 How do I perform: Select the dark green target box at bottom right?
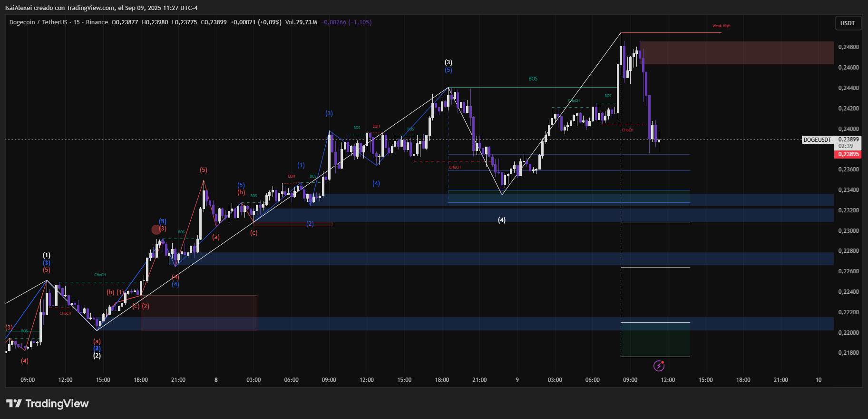[655, 340]
